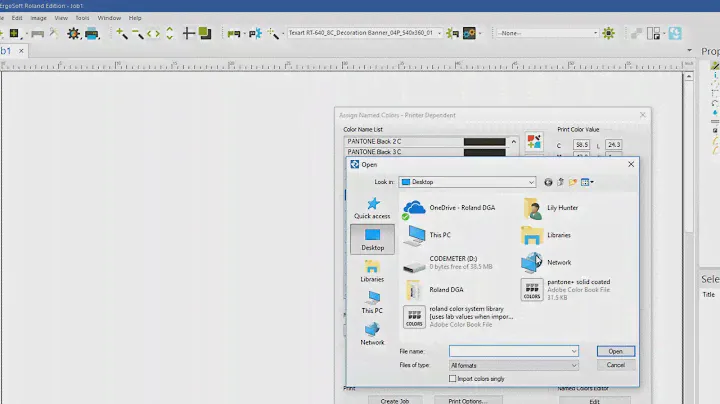Expand the Look in folder dropdown
The width and height of the screenshot is (720, 404).
(530, 182)
